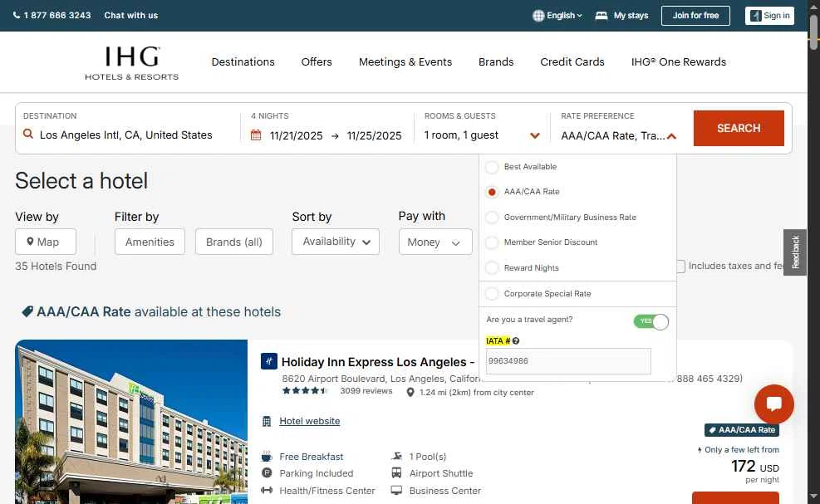
Task: Toggle the travel agent YES switch
Action: click(x=651, y=321)
